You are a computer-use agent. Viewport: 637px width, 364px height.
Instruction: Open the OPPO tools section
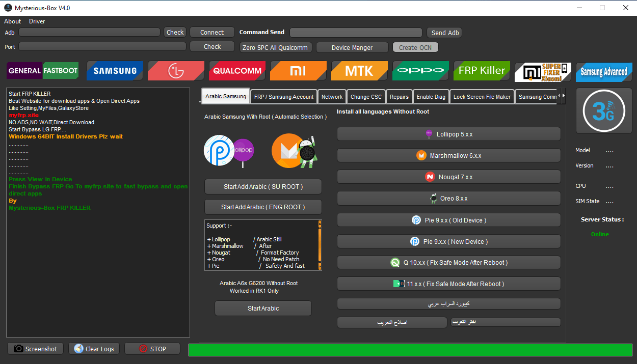click(420, 71)
